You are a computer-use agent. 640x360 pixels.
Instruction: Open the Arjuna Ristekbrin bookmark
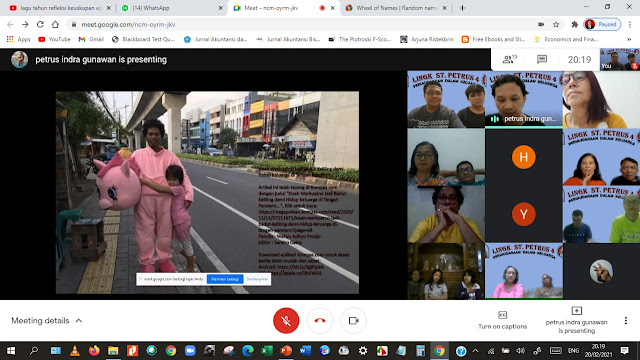[427, 39]
